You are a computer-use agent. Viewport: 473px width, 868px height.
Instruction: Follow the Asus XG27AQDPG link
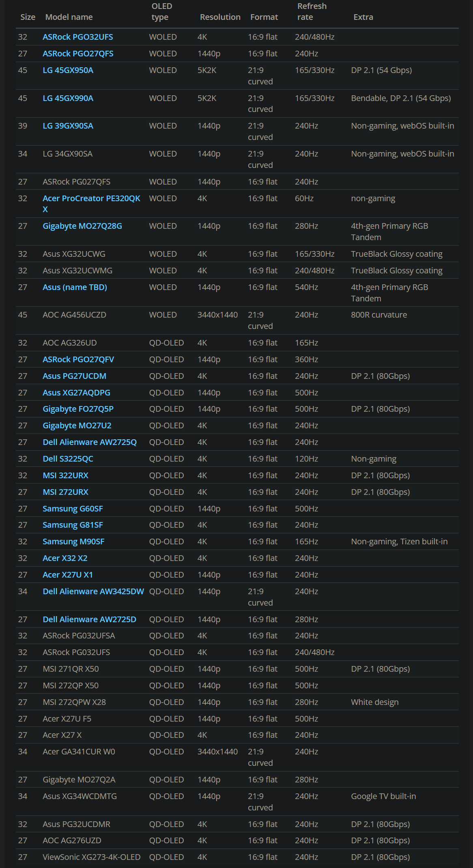coord(77,393)
